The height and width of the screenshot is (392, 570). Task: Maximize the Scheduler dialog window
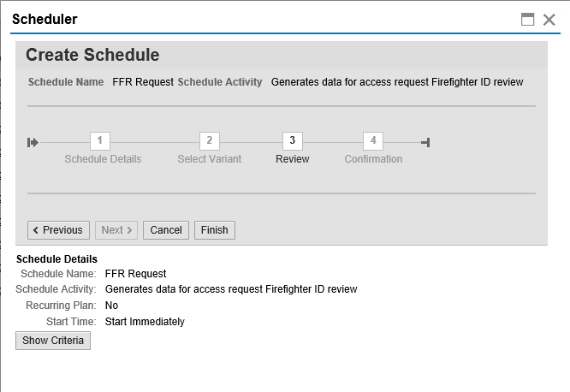528,19
